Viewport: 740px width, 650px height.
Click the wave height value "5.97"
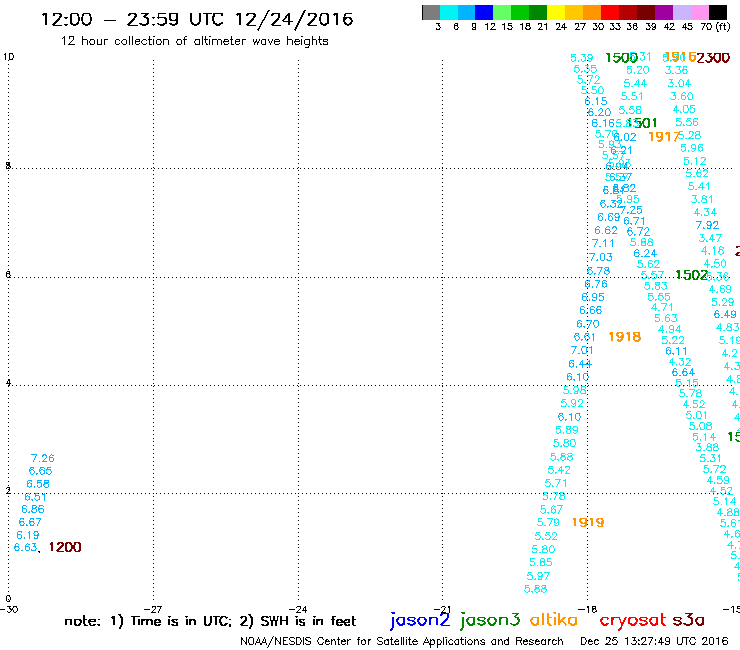click(x=538, y=576)
